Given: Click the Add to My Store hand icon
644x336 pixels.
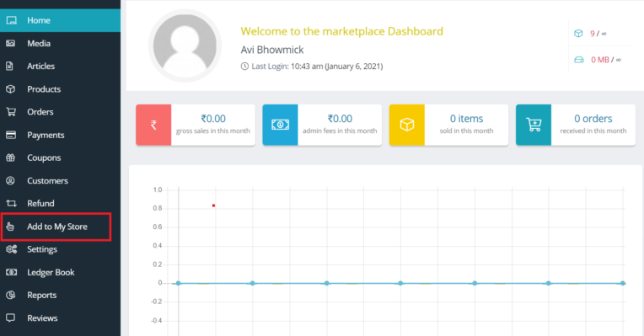Looking at the screenshot, I should (10, 227).
